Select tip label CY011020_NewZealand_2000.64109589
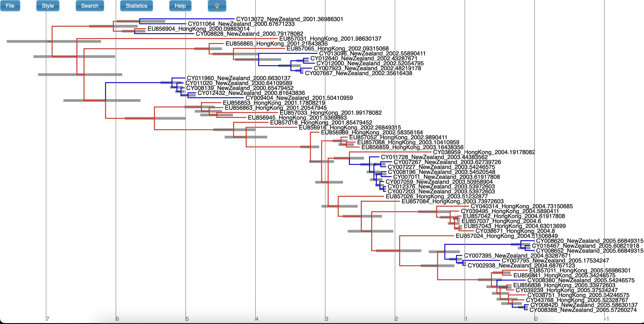The width and height of the screenshot is (644, 324). (x=239, y=83)
